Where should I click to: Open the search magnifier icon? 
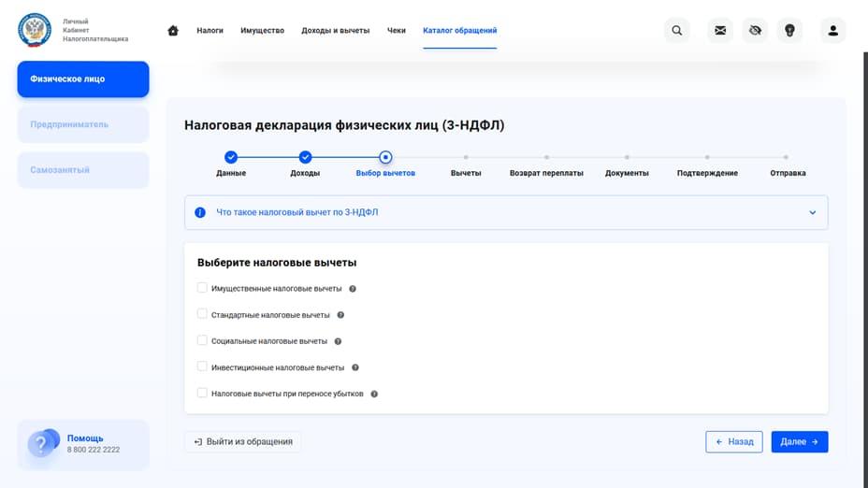(x=677, y=31)
